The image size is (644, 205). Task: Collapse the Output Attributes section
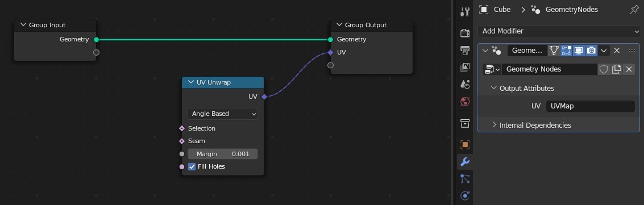point(494,88)
